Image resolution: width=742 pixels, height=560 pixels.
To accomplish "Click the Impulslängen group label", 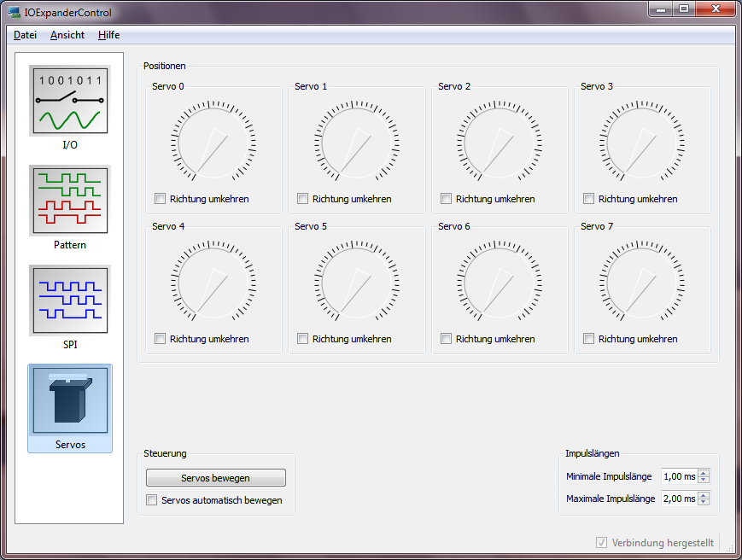I will click(x=593, y=453).
